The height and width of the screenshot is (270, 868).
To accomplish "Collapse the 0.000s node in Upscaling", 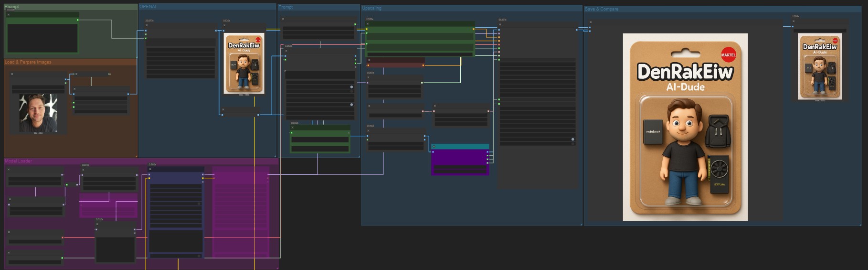I will 369,77.
